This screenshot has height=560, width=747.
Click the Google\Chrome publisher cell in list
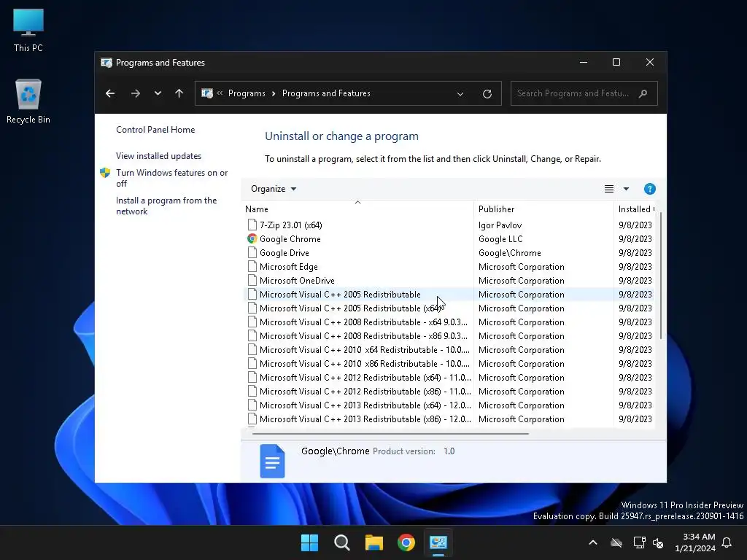click(509, 253)
